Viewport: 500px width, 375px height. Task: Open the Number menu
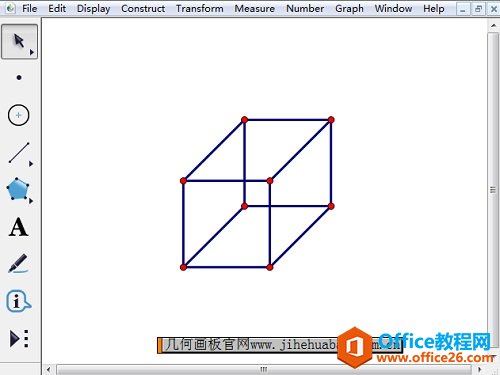point(305,8)
